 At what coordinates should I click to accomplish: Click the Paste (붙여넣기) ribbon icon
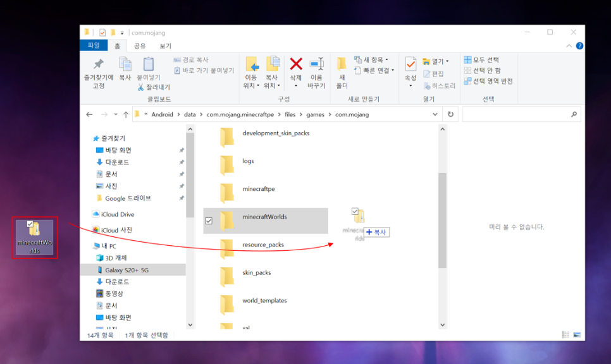(x=149, y=64)
